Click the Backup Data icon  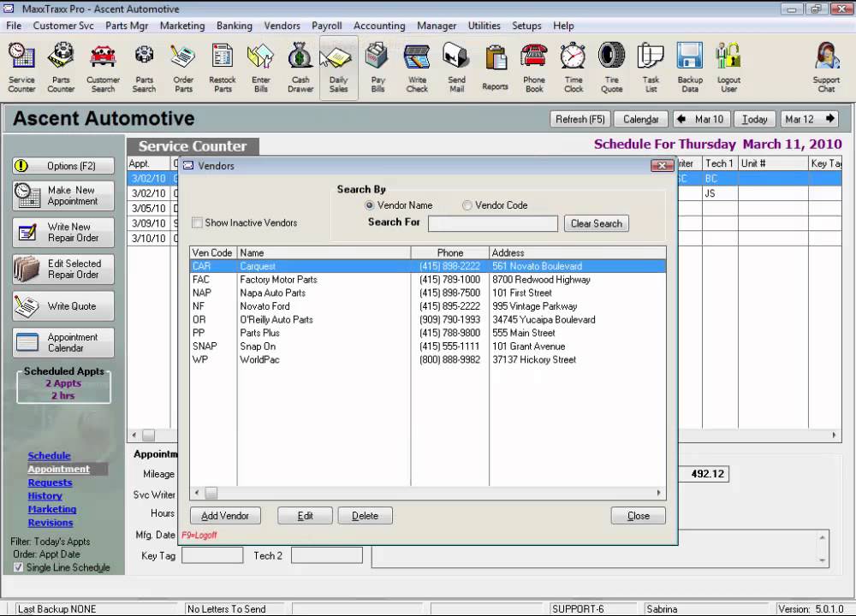click(690, 68)
